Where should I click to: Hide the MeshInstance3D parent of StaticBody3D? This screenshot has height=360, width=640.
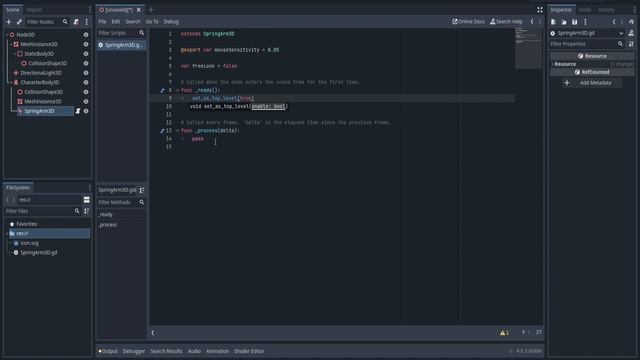tap(86, 44)
